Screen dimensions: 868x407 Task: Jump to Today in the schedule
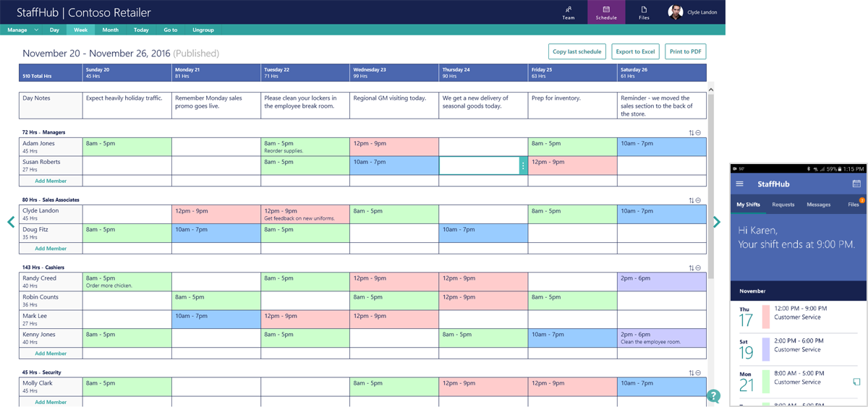pyautogui.click(x=141, y=30)
